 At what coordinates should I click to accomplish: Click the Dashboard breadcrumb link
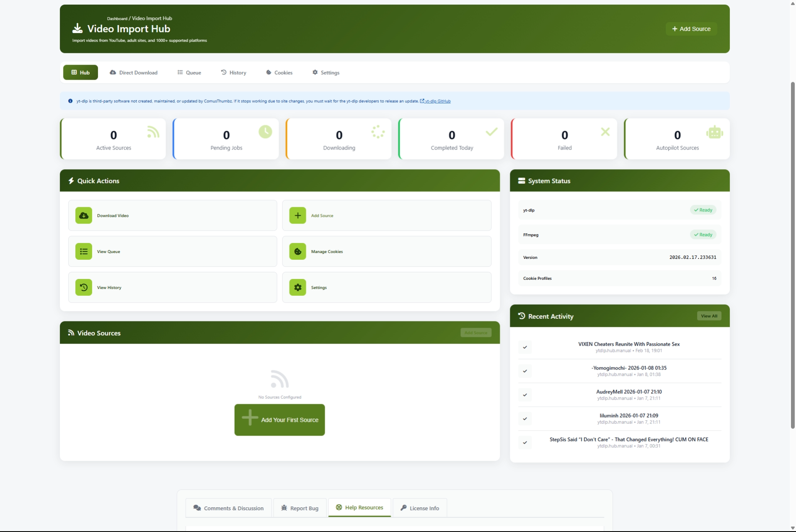(117, 19)
